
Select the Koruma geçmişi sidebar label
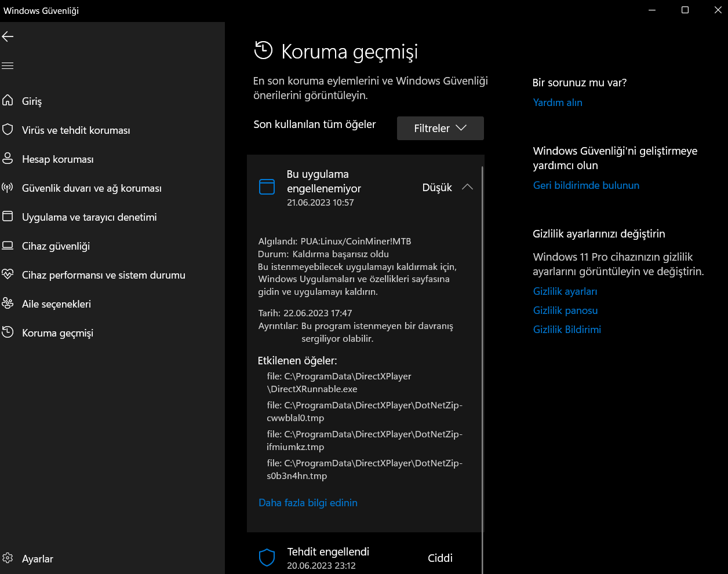pyautogui.click(x=57, y=333)
